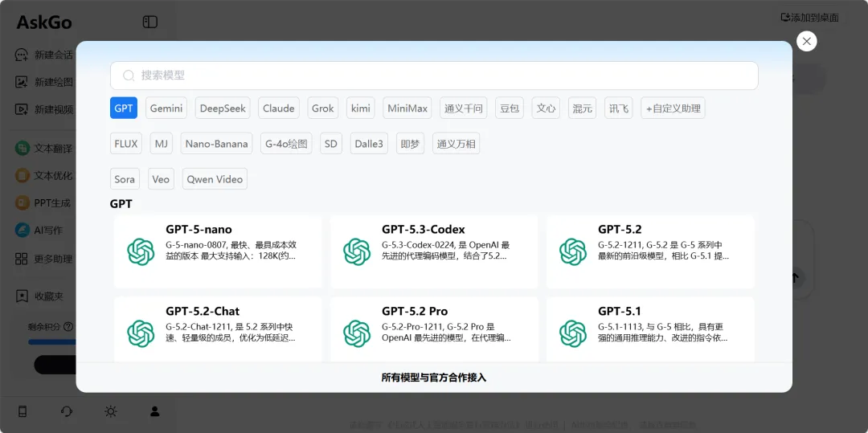Viewport: 868px width, 433px height.
Task: Close the model selection dialog
Action: [807, 41]
